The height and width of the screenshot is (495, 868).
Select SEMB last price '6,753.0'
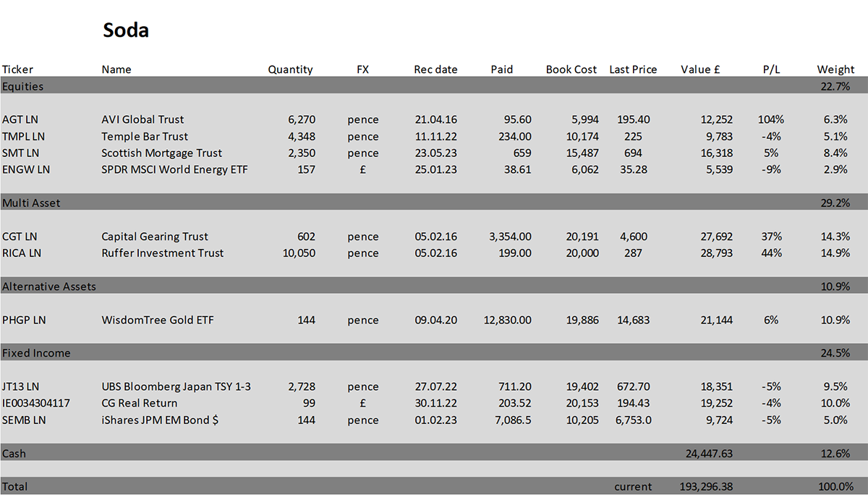(632, 420)
